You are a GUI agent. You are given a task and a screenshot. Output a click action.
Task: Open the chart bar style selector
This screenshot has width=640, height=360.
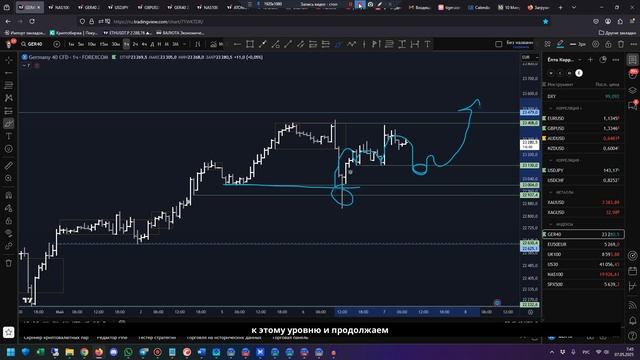198,44
